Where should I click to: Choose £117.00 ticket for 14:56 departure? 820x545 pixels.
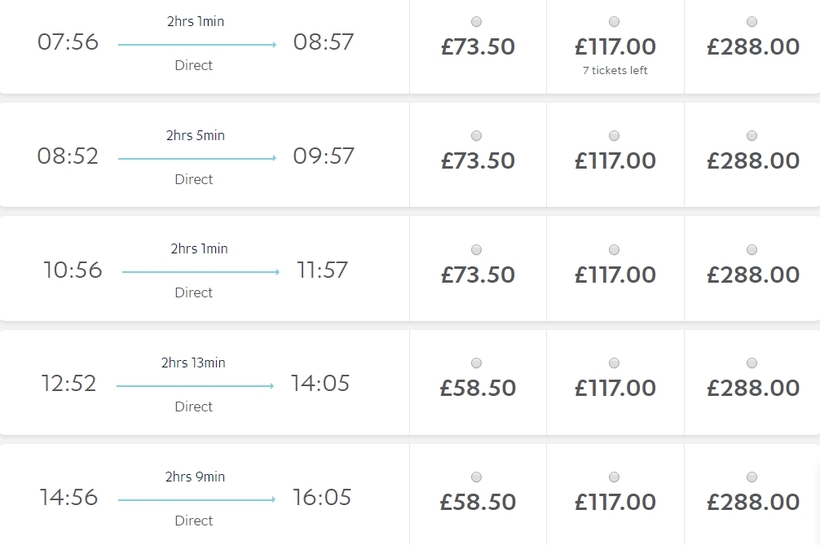click(x=614, y=476)
